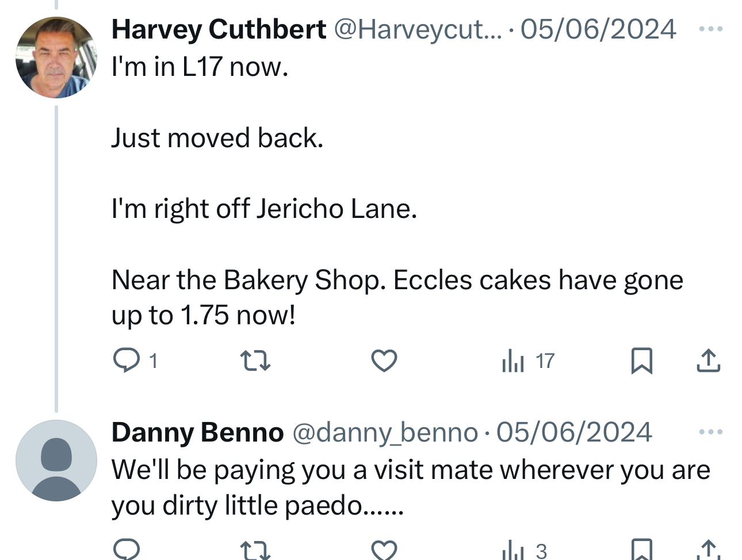Repost Danny Benno's reply
Image resolution: width=742 pixels, height=560 pixels.
pos(255,551)
